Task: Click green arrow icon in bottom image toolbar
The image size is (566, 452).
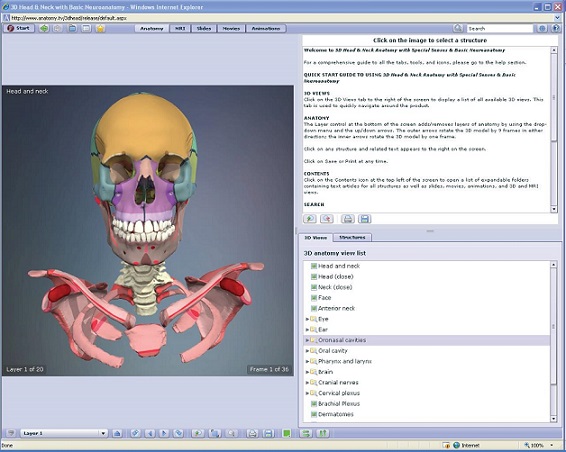Action: coord(197,433)
